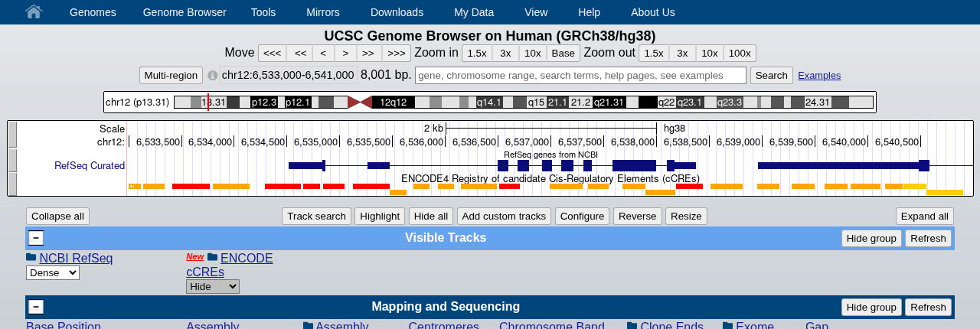The height and width of the screenshot is (329, 980).
Task: Click the RefSeq Curated track label
Action: coord(90,165)
